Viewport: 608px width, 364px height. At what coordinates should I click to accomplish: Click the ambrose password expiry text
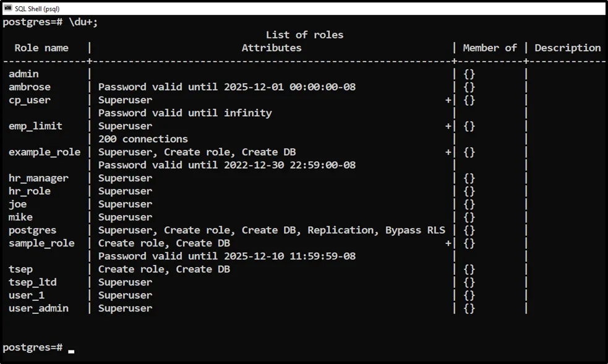226,87
